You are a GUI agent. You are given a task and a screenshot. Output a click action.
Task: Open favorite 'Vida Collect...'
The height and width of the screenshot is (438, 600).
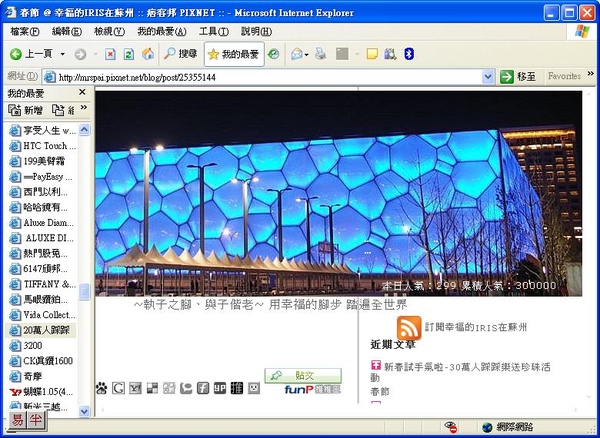(x=43, y=315)
